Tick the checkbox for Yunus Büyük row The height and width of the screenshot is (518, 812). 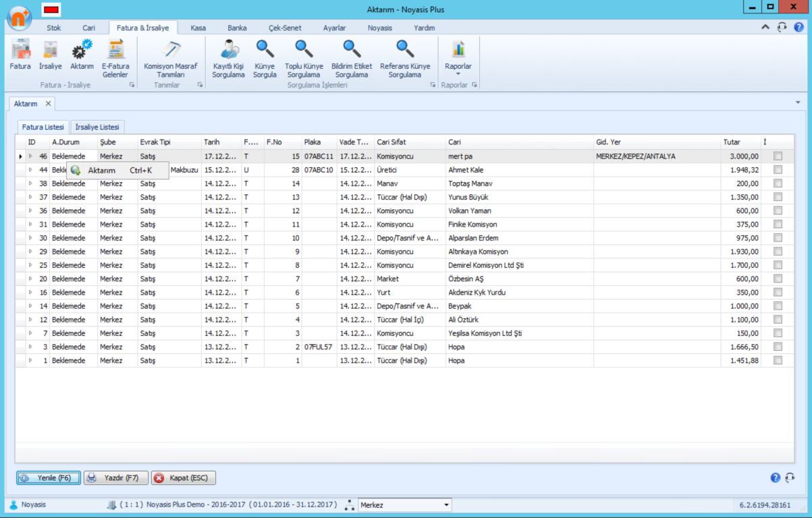pyautogui.click(x=778, y=197)
